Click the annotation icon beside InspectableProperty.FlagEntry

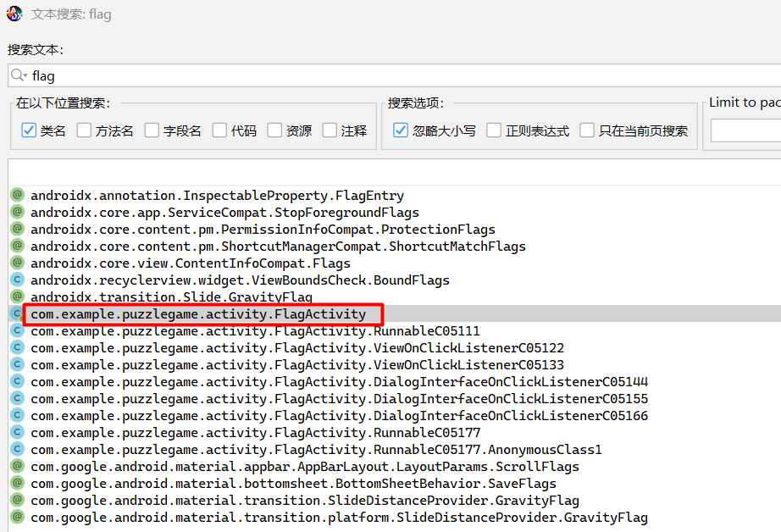click(17, 195)
